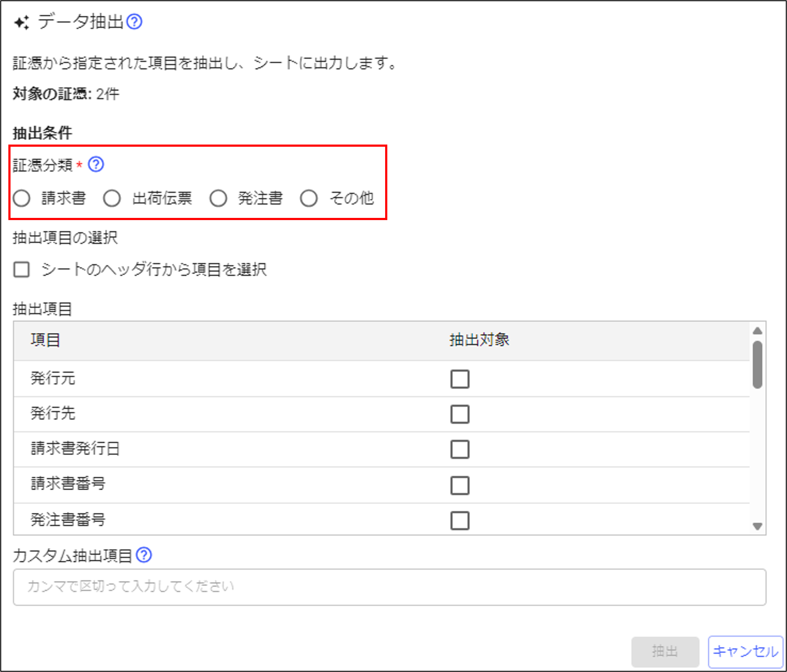Click the sparkle icon before データ抽出
The height and width of the screenshot is (672, 787).
click(22, 23)
